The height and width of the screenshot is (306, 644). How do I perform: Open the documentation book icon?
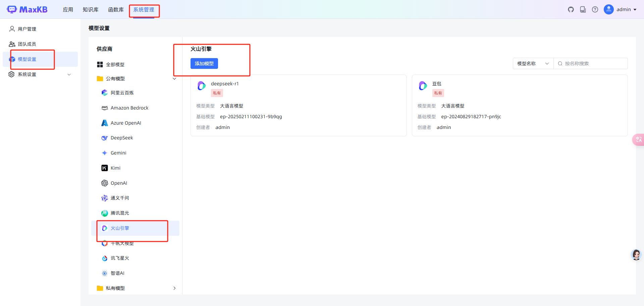click(583, 9)
